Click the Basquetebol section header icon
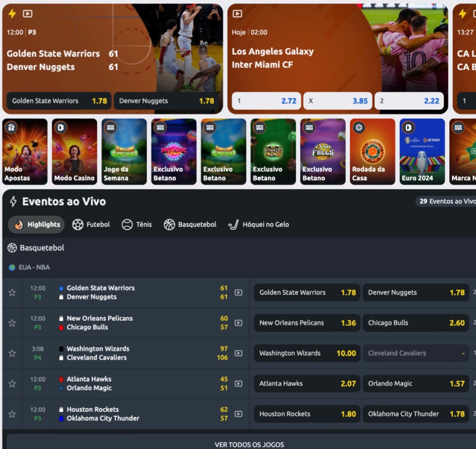476x449 pixels. tap(12, 248)
